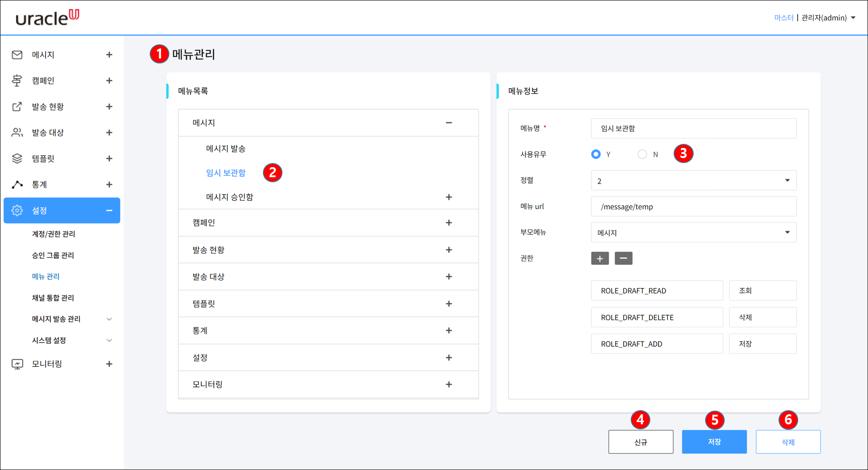Open the 부모메뉴 dropdown
The image size is (868, 470).
[x=694, y=232]
